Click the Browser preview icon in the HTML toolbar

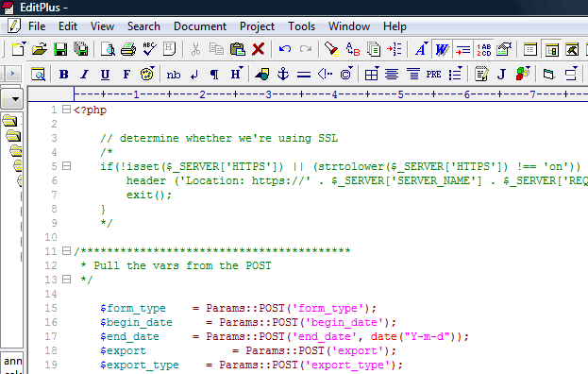click(x=39, y=75)
